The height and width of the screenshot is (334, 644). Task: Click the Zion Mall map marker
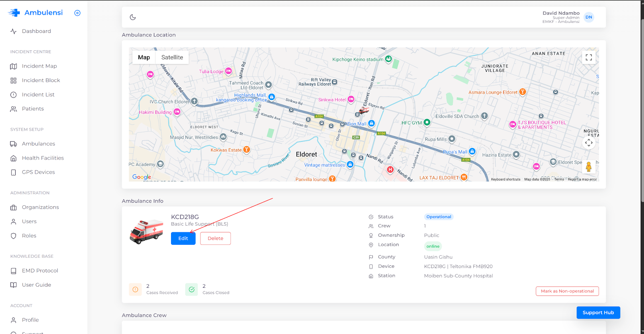[372, 123]
